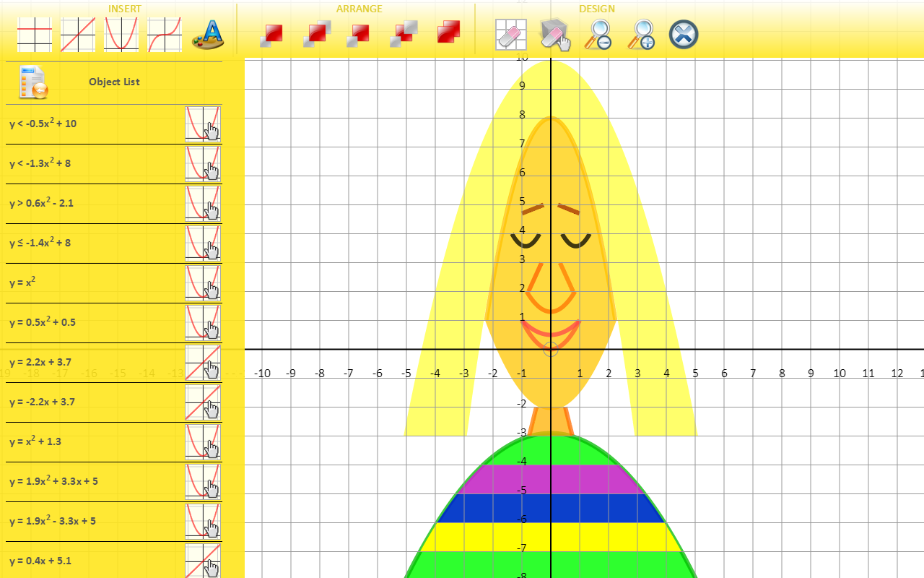The image size is (924, 578).
Task: Select graph icon for y < -0.5x² + 10
Action: [x=203, y=124]
